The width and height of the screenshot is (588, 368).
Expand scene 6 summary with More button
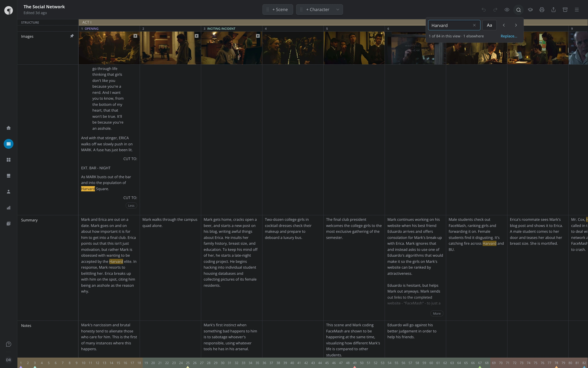(x=437, y=313)
